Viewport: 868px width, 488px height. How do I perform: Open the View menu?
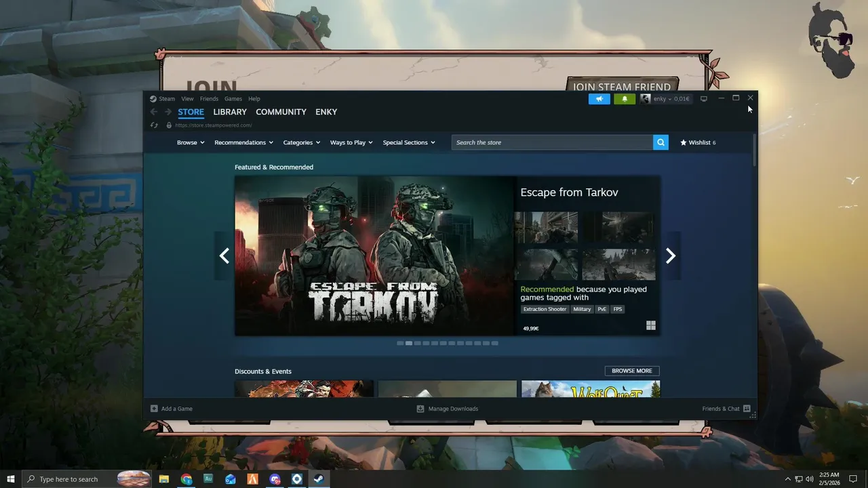point(187,99)
